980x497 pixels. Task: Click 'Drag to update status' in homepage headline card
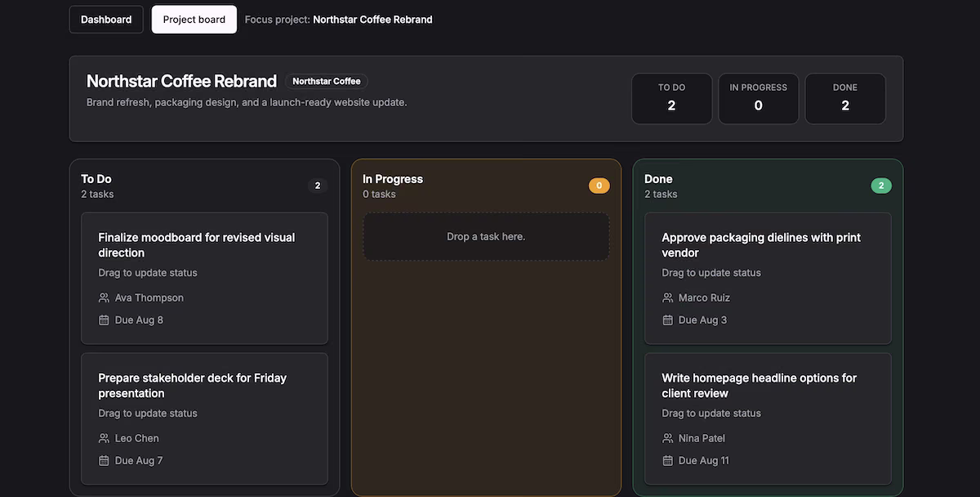tap(711, 413)
